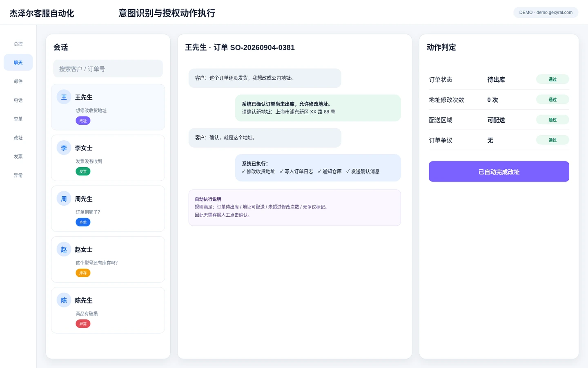This screenshot has width=588, height=368.
Task: Click 陈先生's avatar icon
Action: click(x=64, y=300)
